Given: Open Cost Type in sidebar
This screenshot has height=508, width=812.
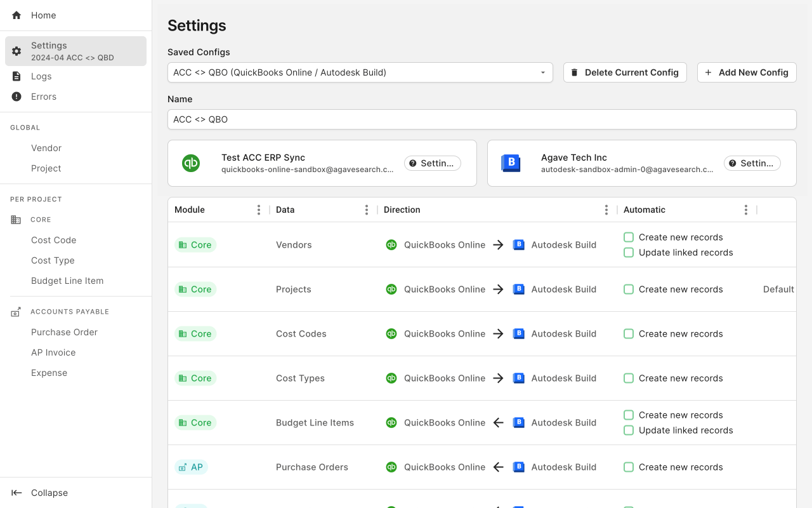Looking at the screenshot, I should pyautogui.click(x=53, y=260).
